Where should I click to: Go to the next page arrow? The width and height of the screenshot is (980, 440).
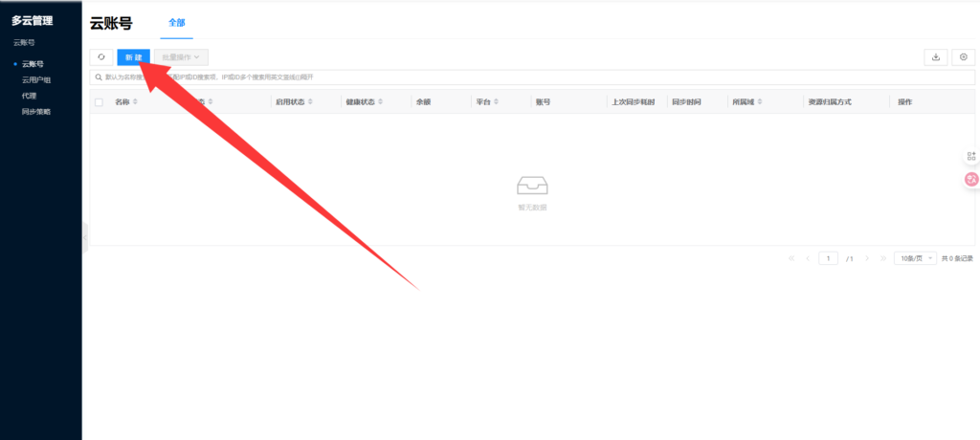tap(867, 258)
